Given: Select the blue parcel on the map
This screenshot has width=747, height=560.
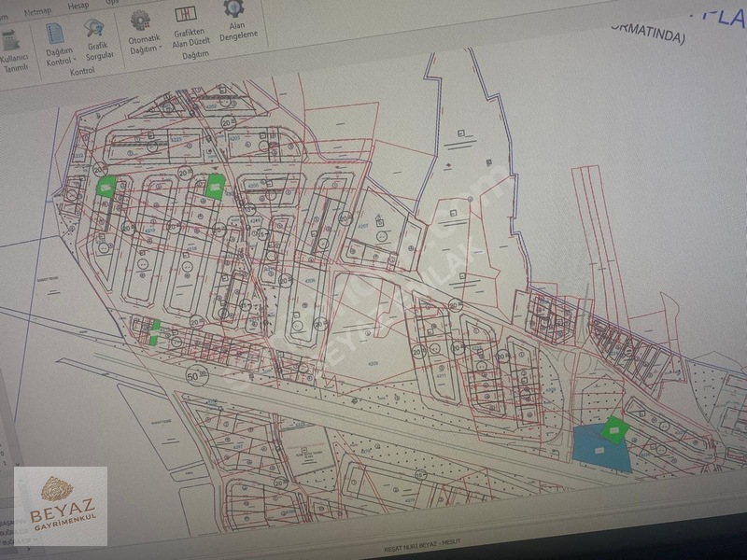Looking at the screenshot, I should point(599,450).
